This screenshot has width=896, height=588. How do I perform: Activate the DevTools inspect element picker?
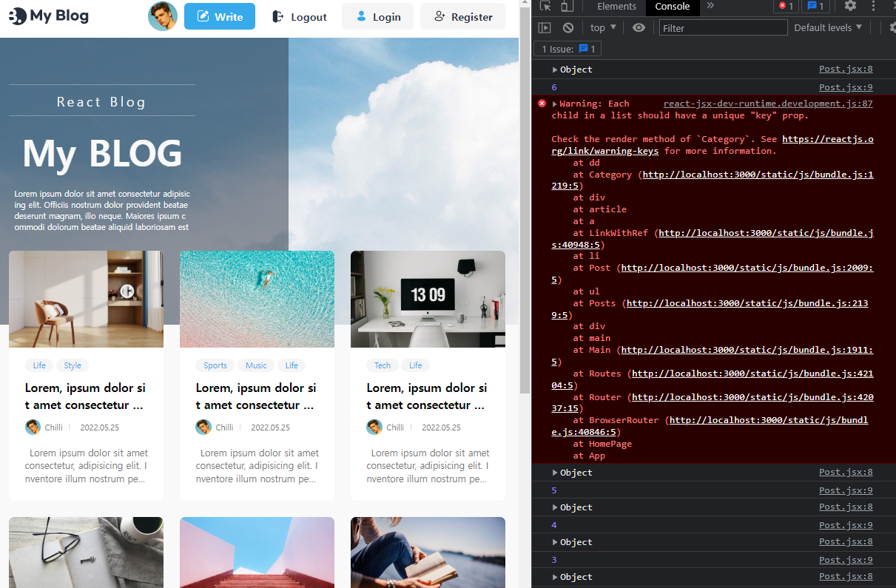[x=545, y=7]
